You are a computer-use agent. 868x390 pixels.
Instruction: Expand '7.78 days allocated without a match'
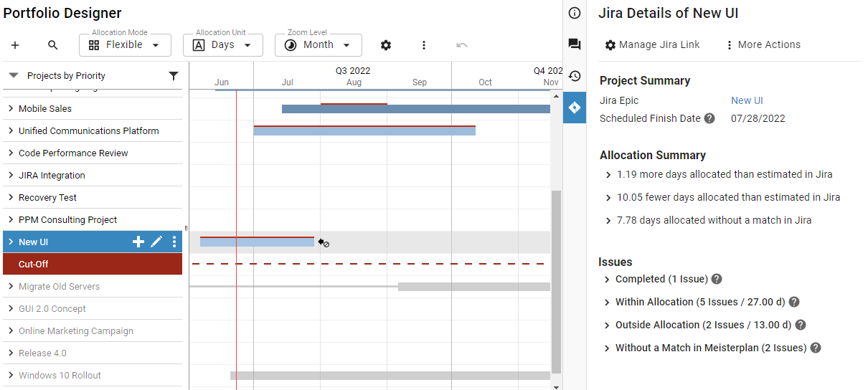[x=608, y=221]
